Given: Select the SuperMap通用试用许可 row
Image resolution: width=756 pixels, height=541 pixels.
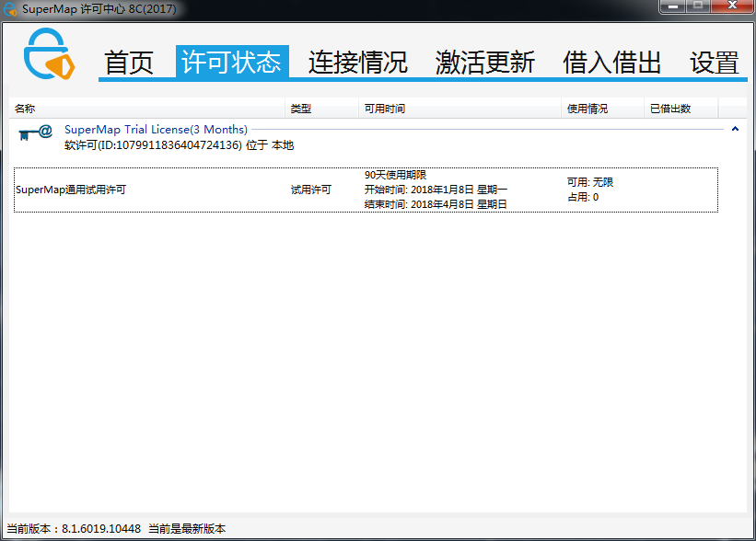Looking at the screenshot, I should pos(366,190).
